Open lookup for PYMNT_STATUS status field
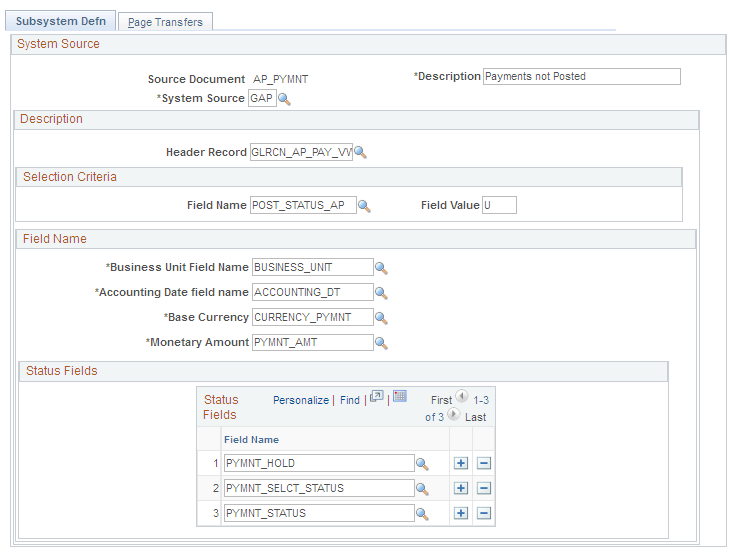The width and height of the screenshot is (747, 559). tap(422, 514)
